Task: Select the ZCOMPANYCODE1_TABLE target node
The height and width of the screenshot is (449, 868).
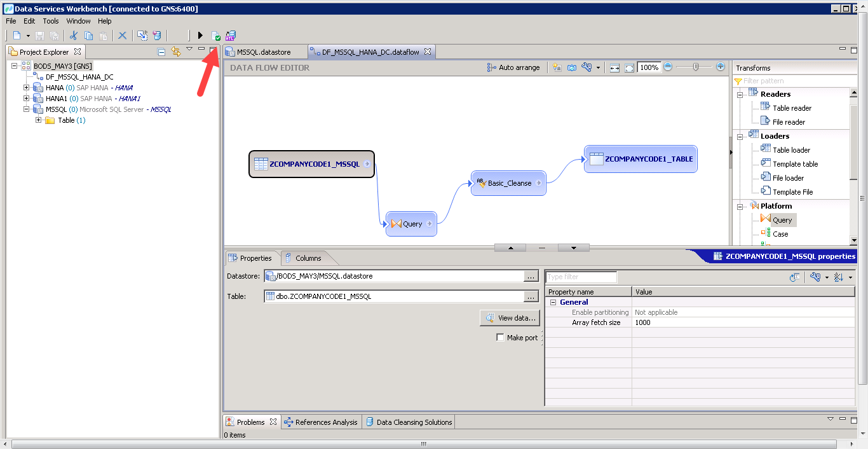Action: (x=641, y=159)
